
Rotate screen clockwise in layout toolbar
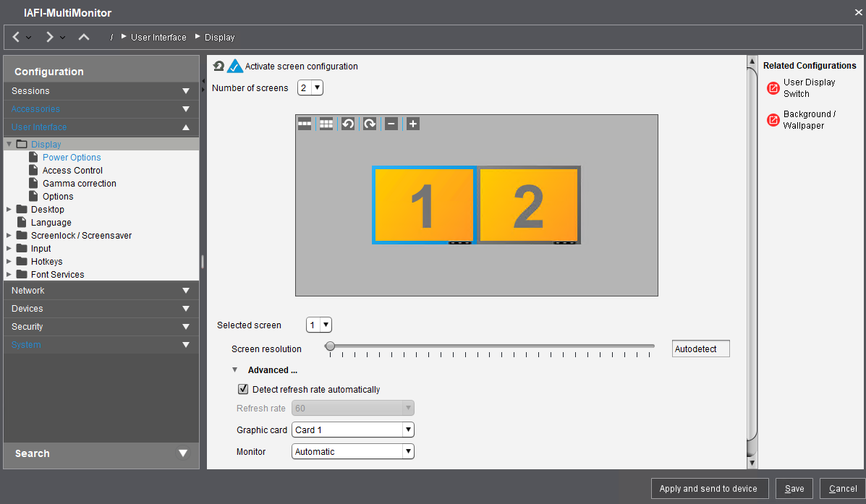[x=370, y=124]
